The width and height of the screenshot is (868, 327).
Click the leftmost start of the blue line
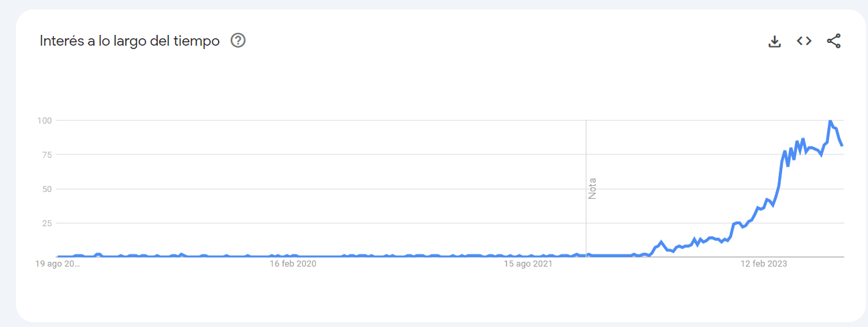tap(58, 256)
